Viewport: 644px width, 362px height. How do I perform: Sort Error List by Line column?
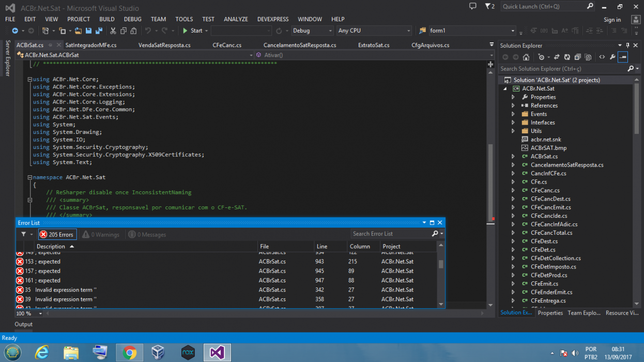click(330, 247)
